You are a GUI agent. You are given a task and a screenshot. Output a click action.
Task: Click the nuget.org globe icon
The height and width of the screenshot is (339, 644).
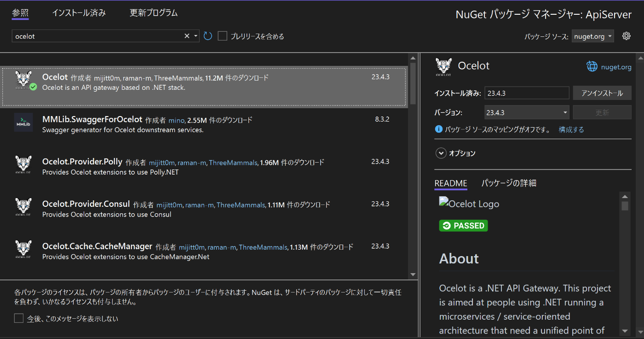pyautogui.click(x=592, y=66)
